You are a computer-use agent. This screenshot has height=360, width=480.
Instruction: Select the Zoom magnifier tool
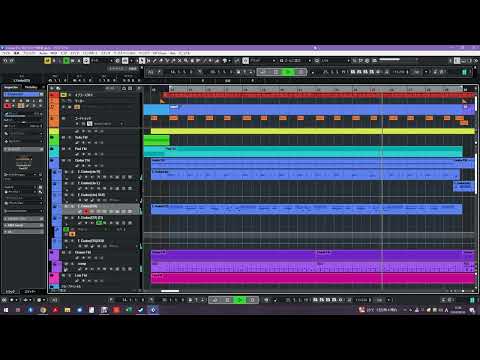click(x=186, y=61)
